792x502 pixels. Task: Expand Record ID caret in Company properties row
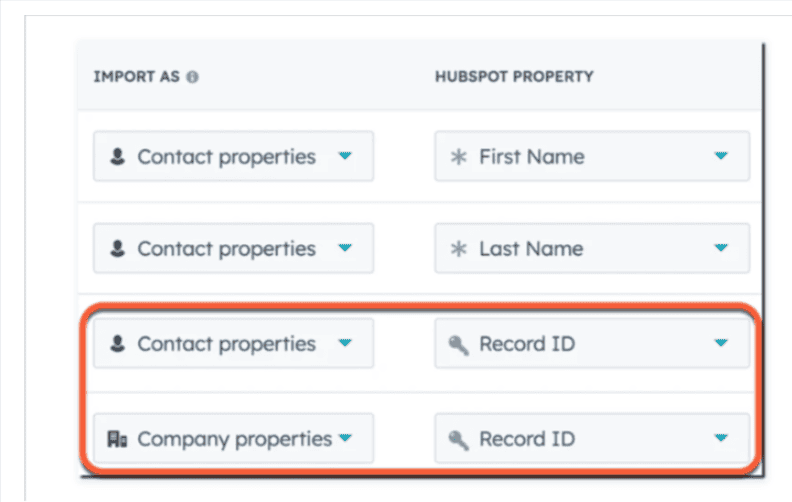click(x=721, y=438)
